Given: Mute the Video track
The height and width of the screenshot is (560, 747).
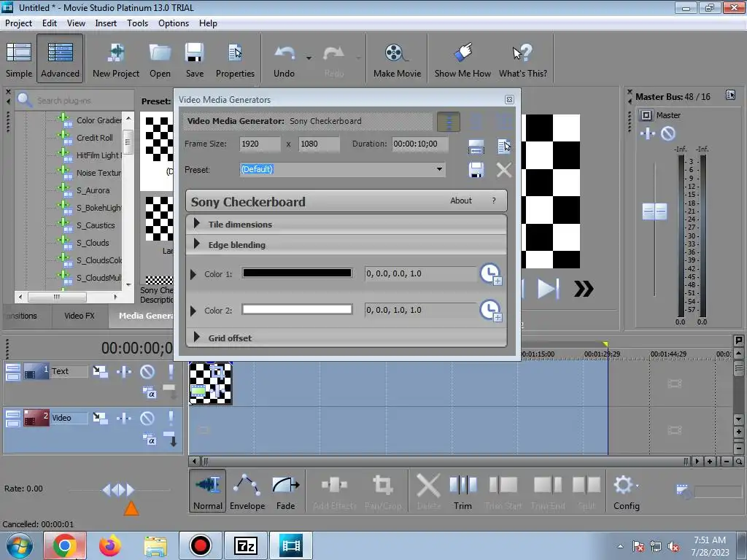Looking at the screenshot, I should coord(147,419).
